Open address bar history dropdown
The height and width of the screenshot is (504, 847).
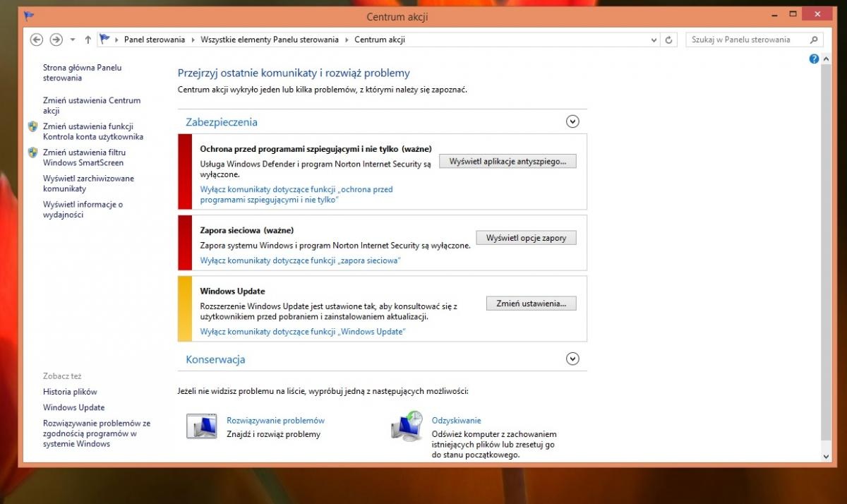(x=654, y=40)
